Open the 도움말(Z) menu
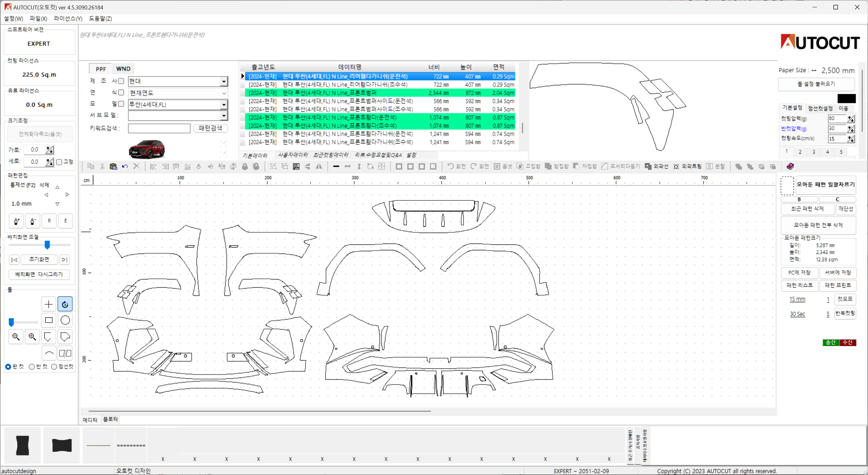 [100, 19]
